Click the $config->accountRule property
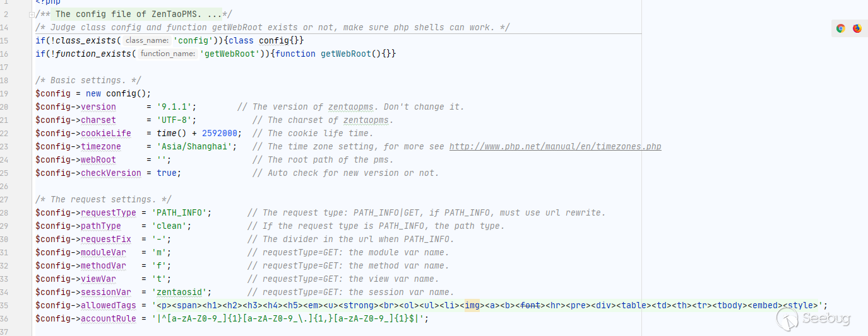 click(x=108, y=319)
